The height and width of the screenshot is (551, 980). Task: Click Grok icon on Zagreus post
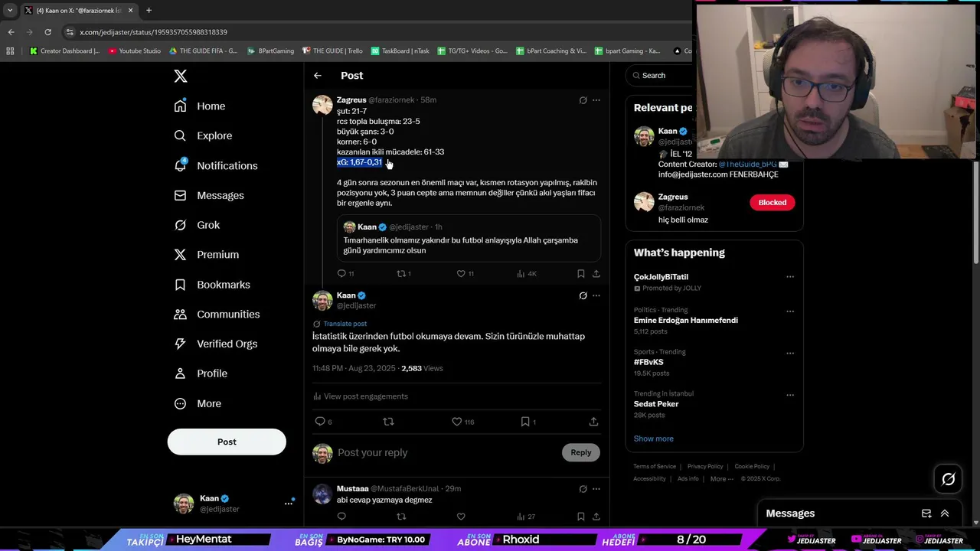coord(583,100)
